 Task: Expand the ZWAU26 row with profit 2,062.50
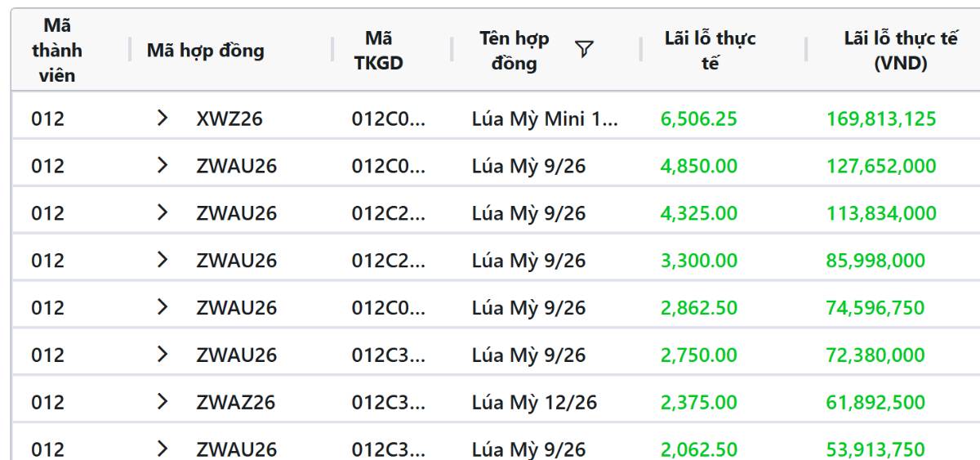pyautogui.click(x=163, y=449)
